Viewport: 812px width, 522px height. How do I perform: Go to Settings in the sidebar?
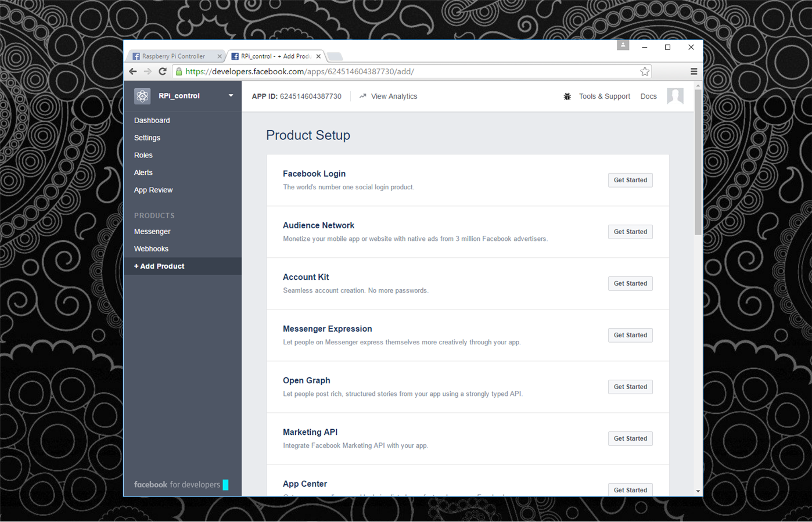(147, 138)
